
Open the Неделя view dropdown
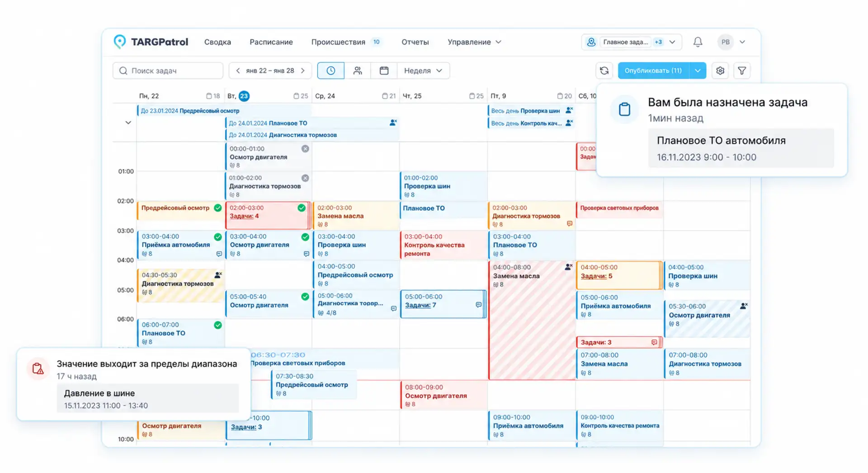click(423, 71)
